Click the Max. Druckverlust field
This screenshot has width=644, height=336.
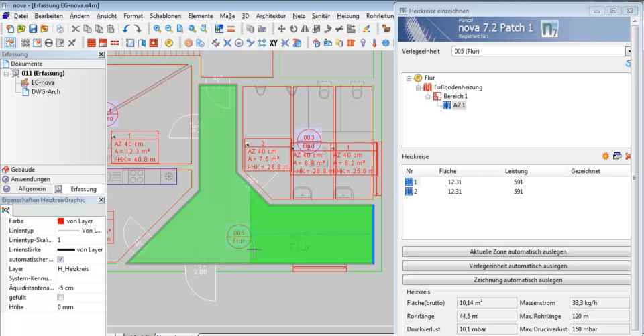click(x=599, y=329)
